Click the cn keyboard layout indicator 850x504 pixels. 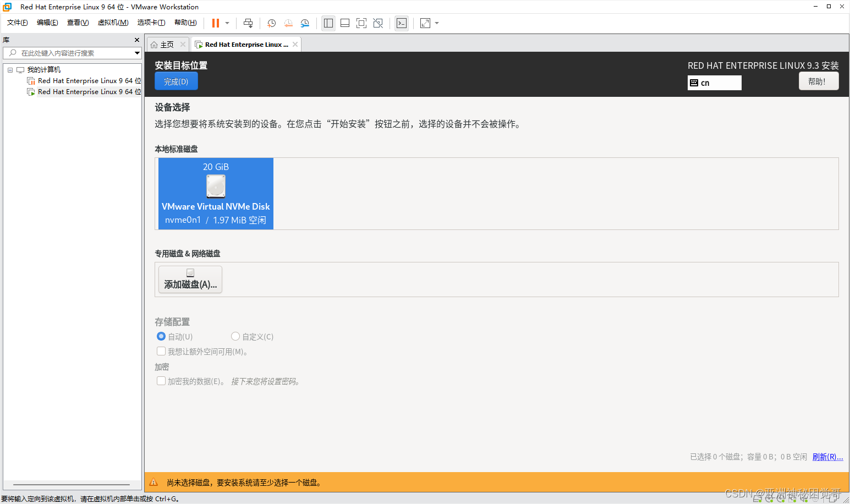tap(714, 83)
